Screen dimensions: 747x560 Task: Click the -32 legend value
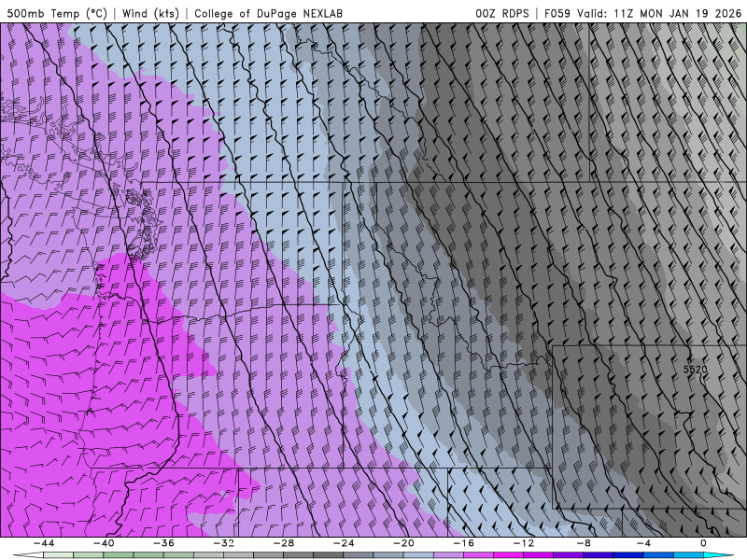click(223, 543)
